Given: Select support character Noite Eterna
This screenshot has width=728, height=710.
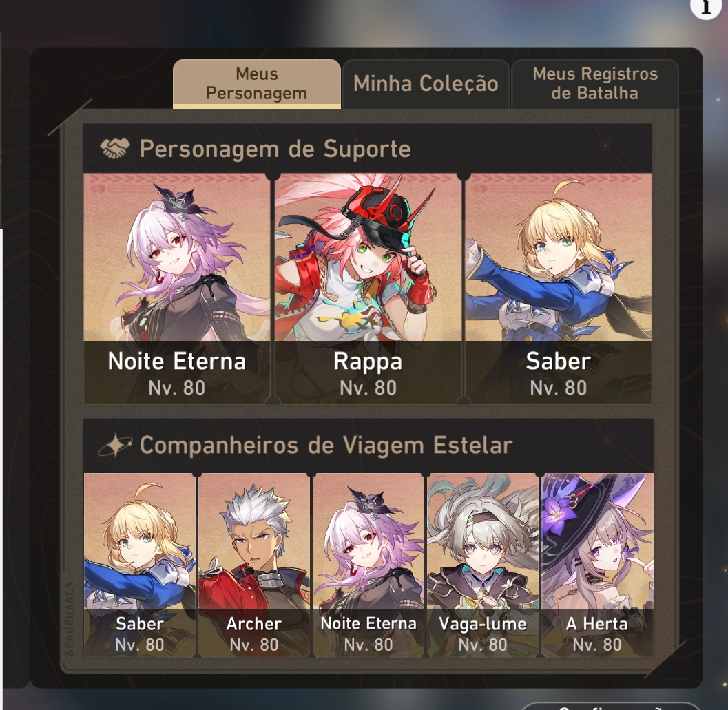Looking at the screenshot, I should (x=176, y=289).
